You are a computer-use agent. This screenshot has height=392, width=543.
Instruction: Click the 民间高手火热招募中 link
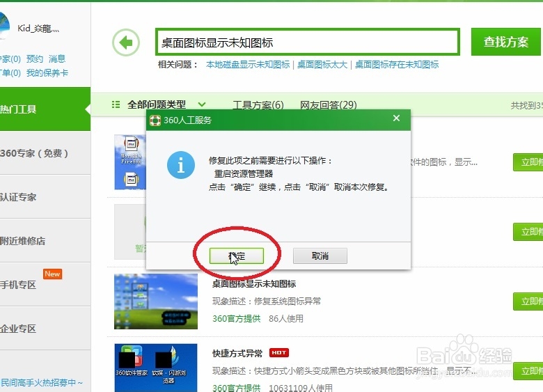click(42, 383)
